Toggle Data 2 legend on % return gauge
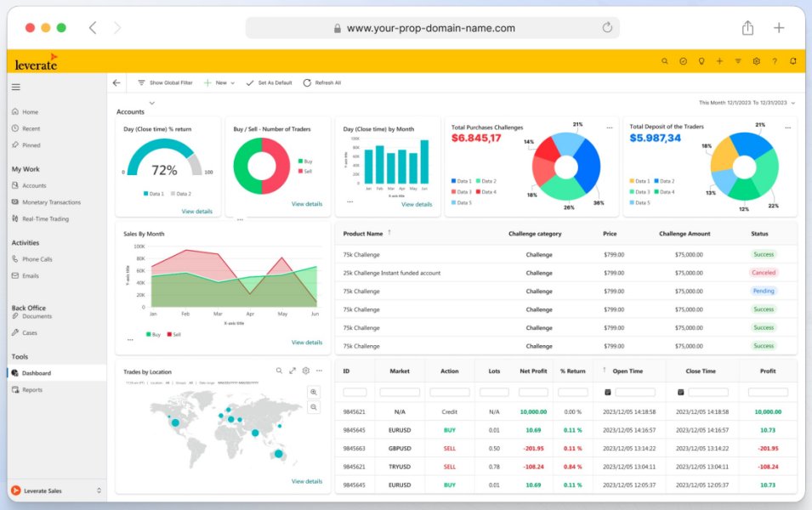 coord(182,194)
